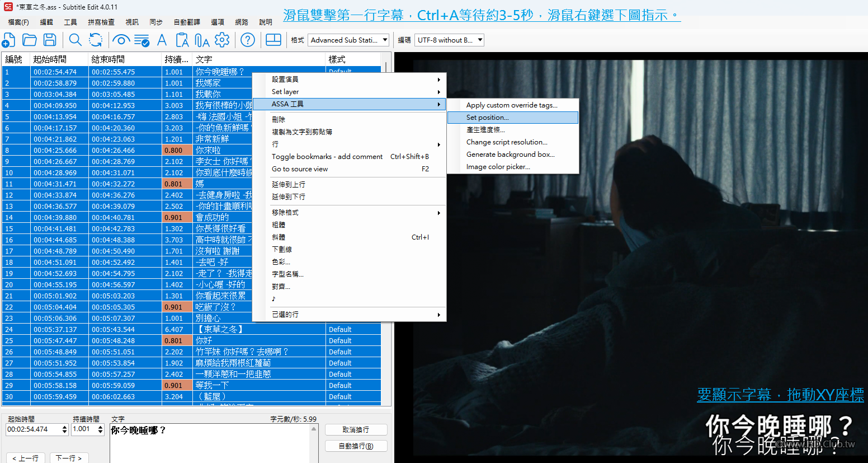Open the 編碼 encoding dropdown
Viewport: 868px width, 463px height.
coord(450,40)
